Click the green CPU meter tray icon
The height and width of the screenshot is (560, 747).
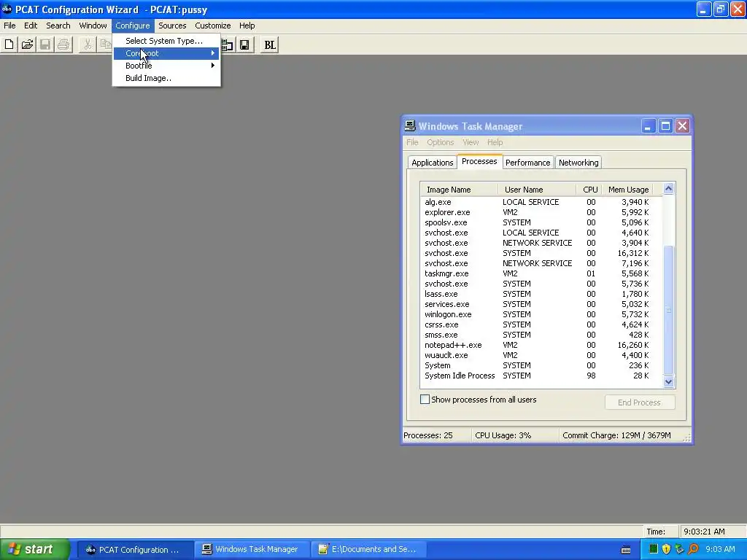coord(654,549)
